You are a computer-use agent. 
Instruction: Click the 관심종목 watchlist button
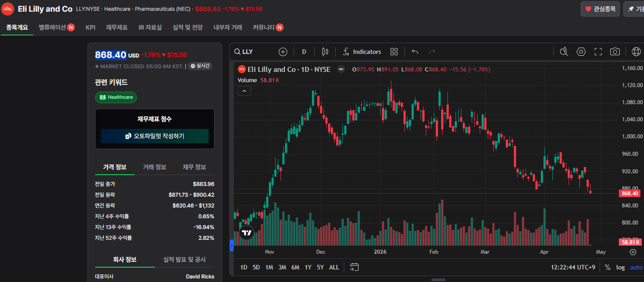[x=600, y=9]
